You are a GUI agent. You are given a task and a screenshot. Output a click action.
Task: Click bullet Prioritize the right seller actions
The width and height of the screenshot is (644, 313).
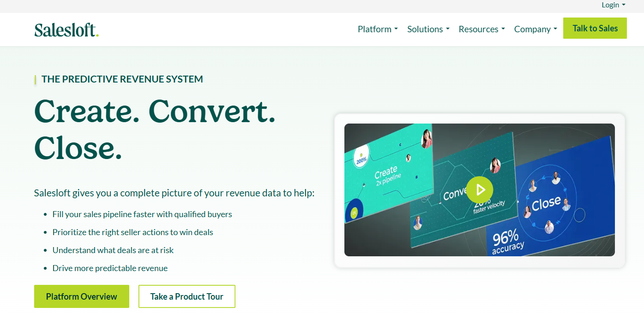(133, 232)
